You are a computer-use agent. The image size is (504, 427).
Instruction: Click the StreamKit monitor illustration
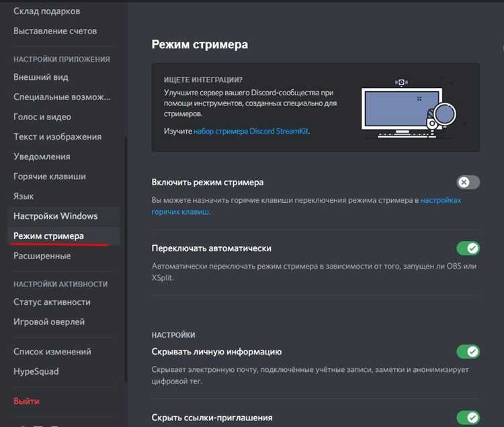pyautogui.click(x=409, y=109)
